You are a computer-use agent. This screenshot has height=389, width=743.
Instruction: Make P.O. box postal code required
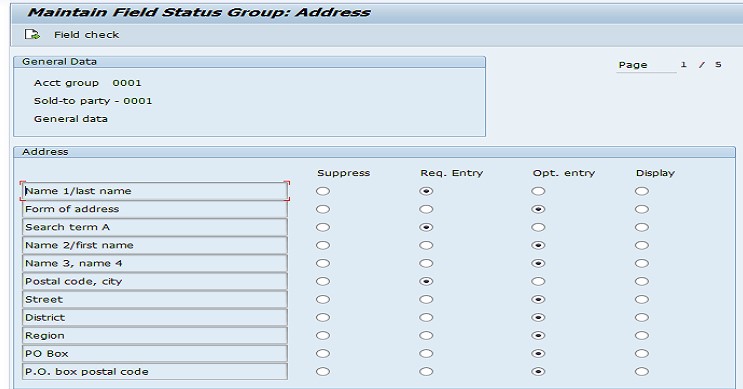(426, 371)
